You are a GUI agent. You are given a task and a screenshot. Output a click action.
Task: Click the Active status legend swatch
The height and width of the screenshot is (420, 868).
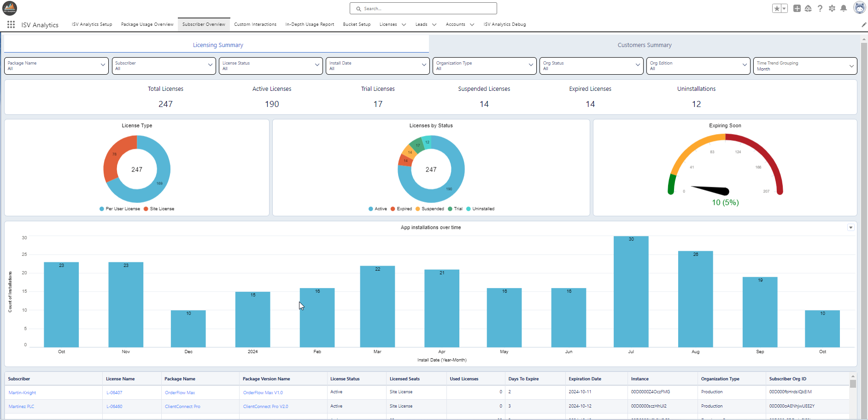tap(370, 209)
